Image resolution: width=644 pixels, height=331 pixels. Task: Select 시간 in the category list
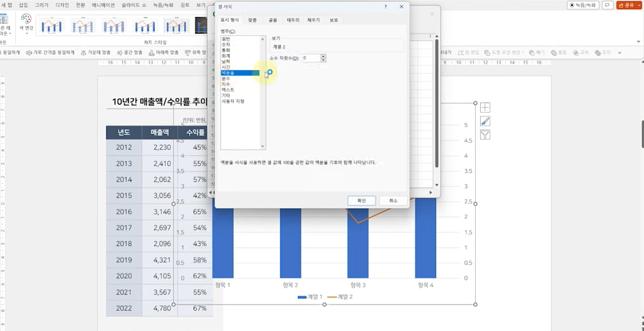pos(226,67)
